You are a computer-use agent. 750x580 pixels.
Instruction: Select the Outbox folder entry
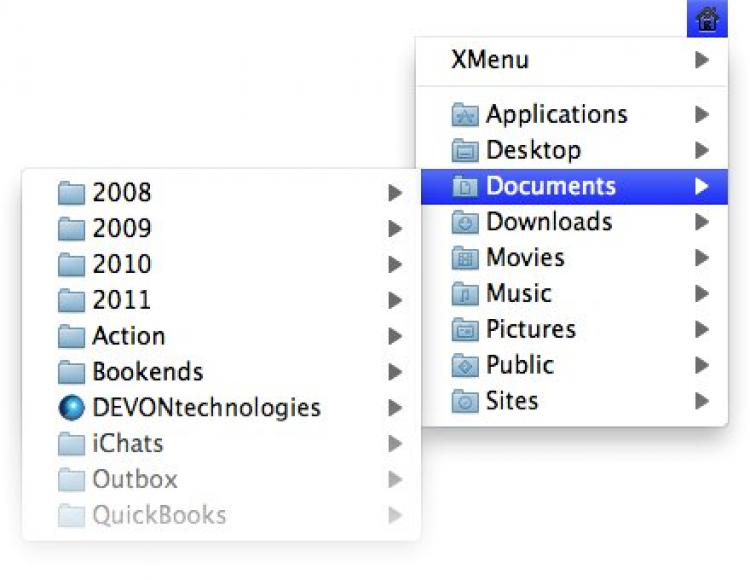click(134, 480)
